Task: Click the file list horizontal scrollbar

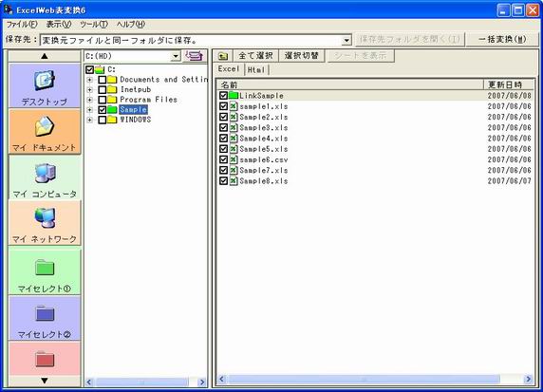Action: coord(364,380)
